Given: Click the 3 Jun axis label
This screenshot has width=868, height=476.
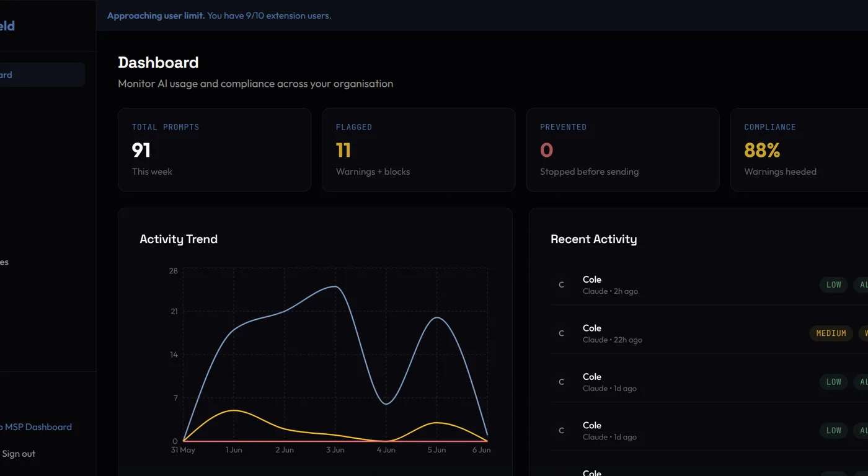Looking at the screenshot, I should tap(335, 450).
